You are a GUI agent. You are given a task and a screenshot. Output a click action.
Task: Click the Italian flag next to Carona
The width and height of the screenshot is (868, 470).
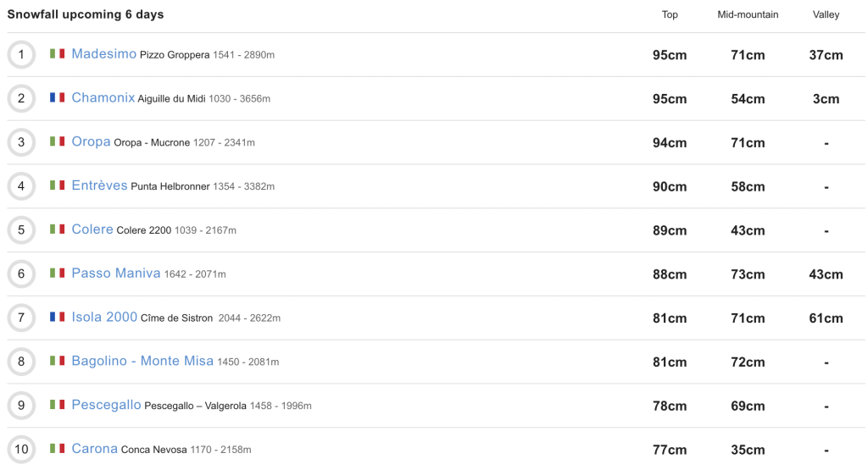[x=57, y=449]
